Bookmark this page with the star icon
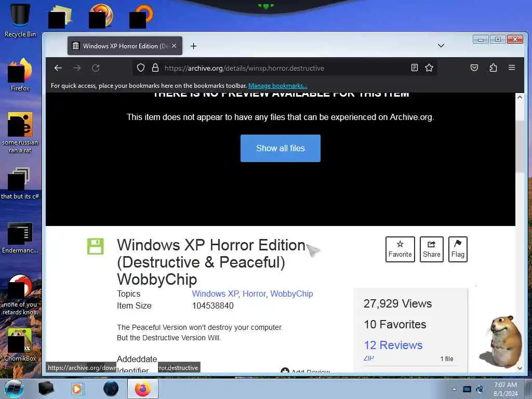This screenshot has width=532, height=399. [429, 68]
